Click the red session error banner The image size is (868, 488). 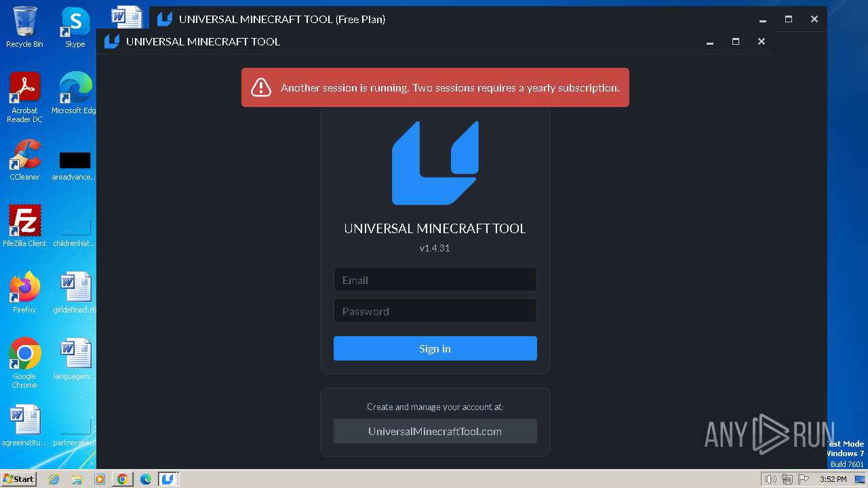pyautogui.click(x=435, y=87)
